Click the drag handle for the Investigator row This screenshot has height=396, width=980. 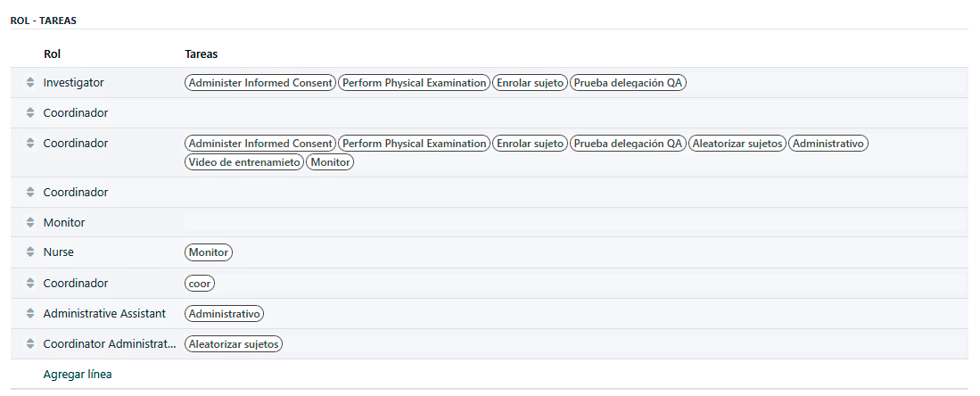[x=29, y=83]
